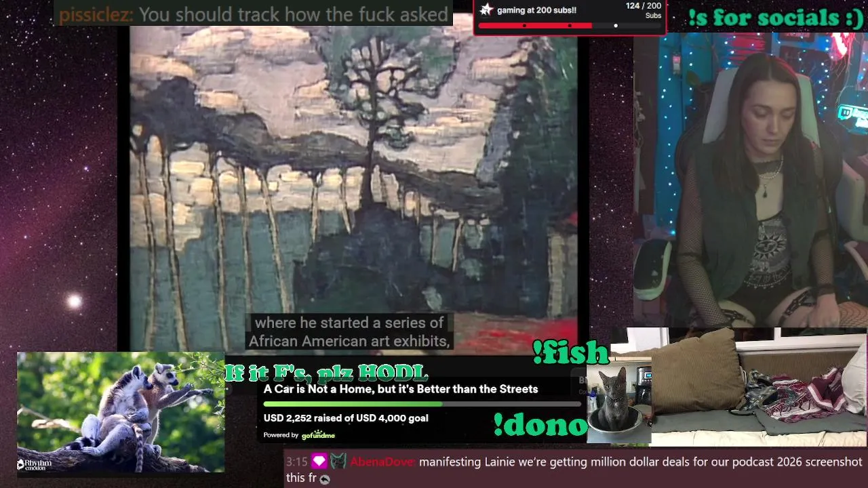This screenshot has height=488, width=868.
Task: Click the gray cat camera feed
Action: (x=619, y=405)
